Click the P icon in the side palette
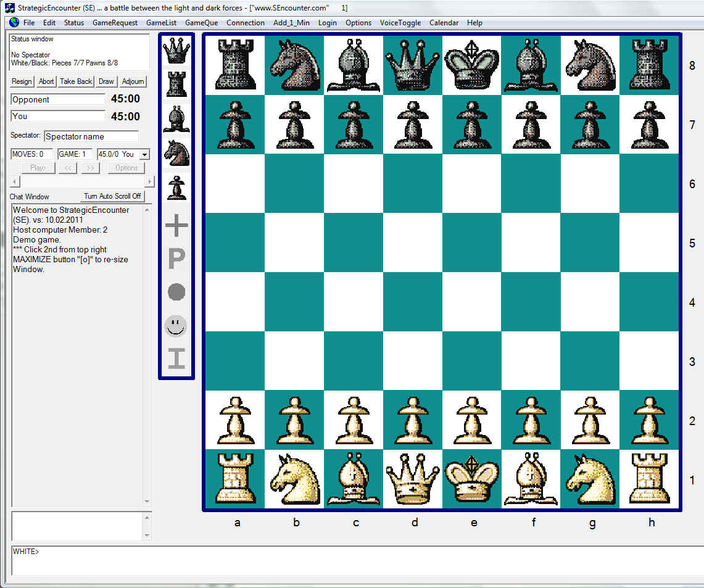The height and width of the screenshot is (588, 704). (x=176, y=259)
